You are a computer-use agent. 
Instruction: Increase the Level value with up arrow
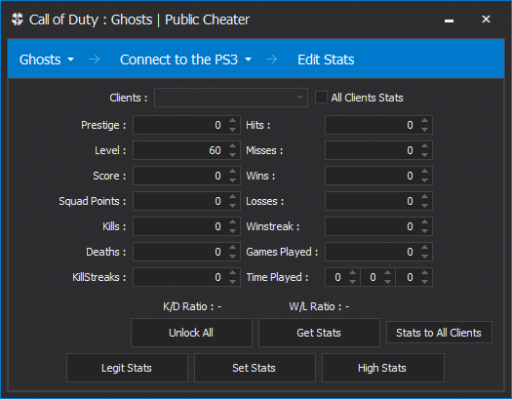[233, 146]
